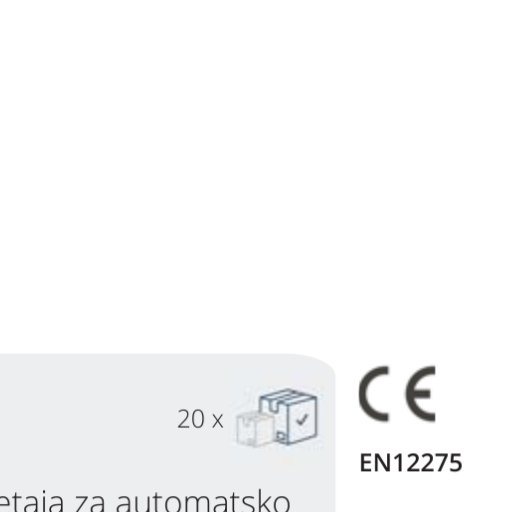The height and width of the screenshot is (512, 512).
Task: Click the check mark on the package box
Action: coord(302,419)
